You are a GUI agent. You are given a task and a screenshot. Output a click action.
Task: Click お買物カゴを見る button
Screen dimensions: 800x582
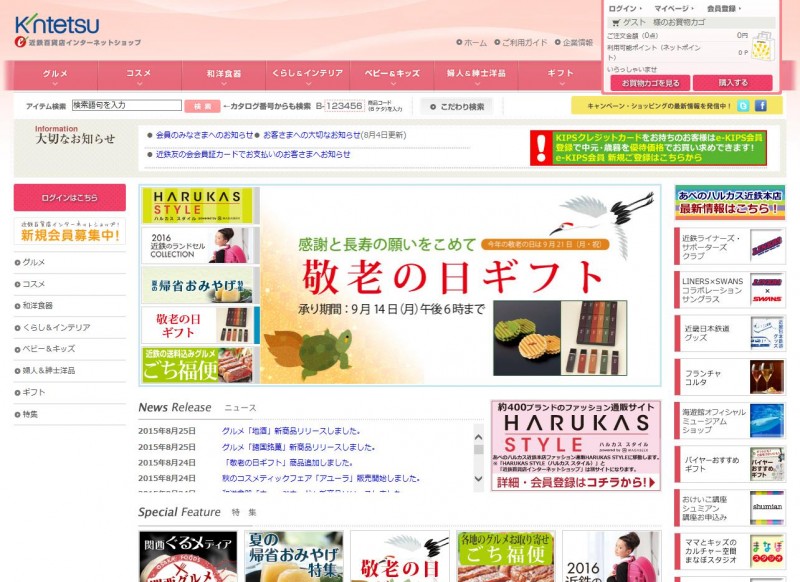pyautogui.click(x=651, y=83)
